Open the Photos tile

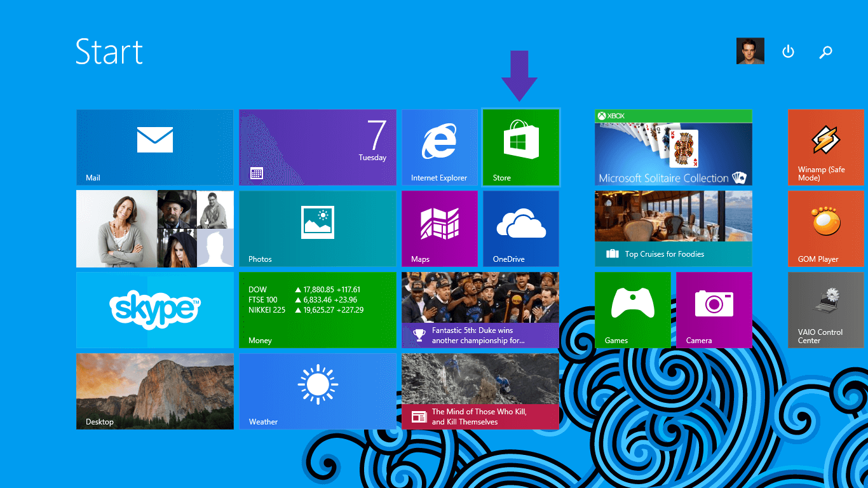tap(318, 229)
